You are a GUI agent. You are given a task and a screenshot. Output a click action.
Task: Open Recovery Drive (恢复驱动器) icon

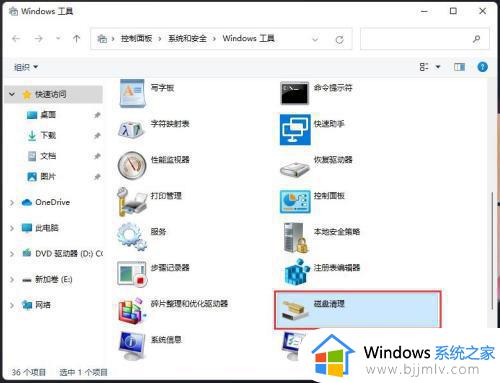[295, 169]
